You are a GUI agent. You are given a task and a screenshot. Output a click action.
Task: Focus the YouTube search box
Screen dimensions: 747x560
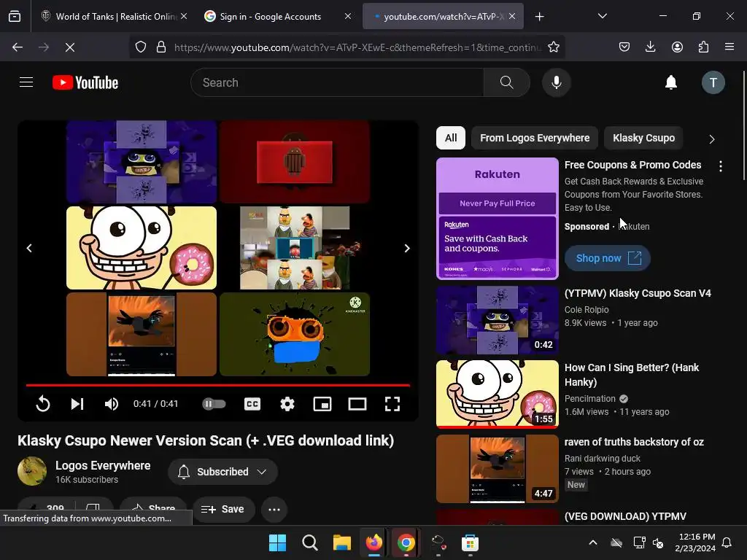[337, 82]
